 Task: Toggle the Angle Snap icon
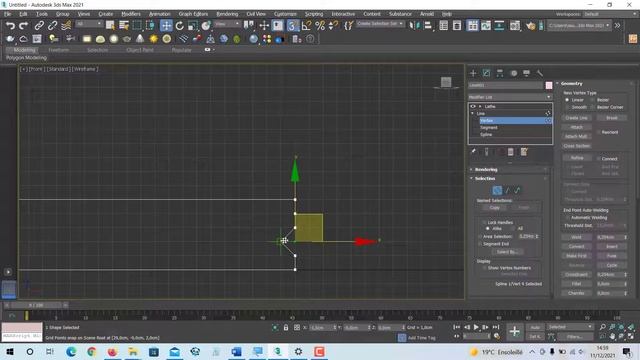306,26
